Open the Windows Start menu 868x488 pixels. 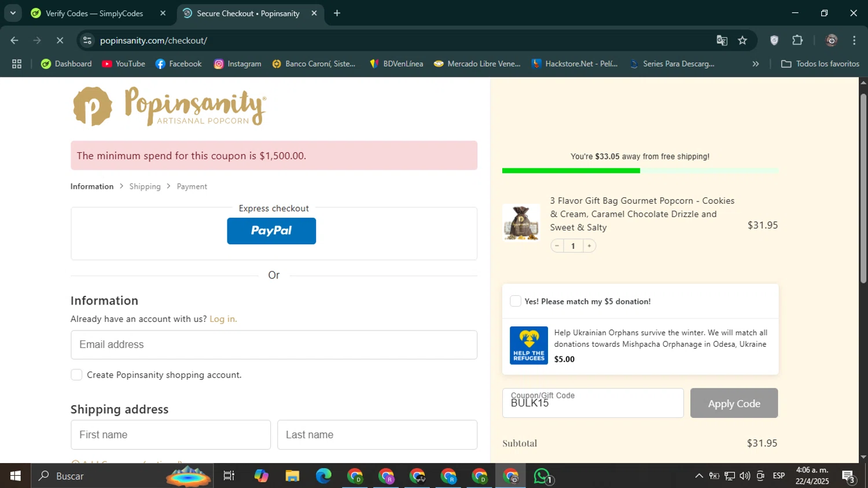(15, 476)
